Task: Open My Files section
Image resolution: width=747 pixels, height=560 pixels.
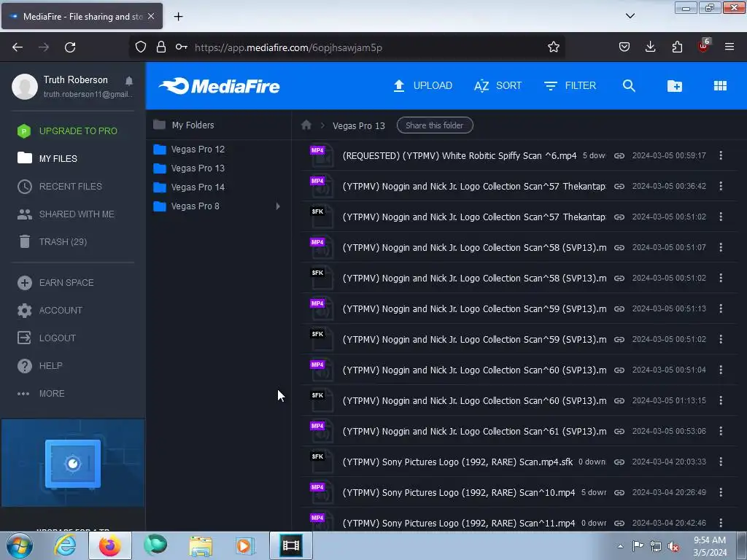Action: pyautogui.click(x=47, y=158)
